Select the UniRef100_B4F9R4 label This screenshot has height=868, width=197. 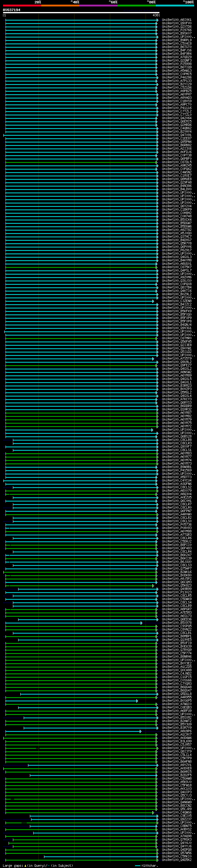pyautogui.click(x=176, y=54)
